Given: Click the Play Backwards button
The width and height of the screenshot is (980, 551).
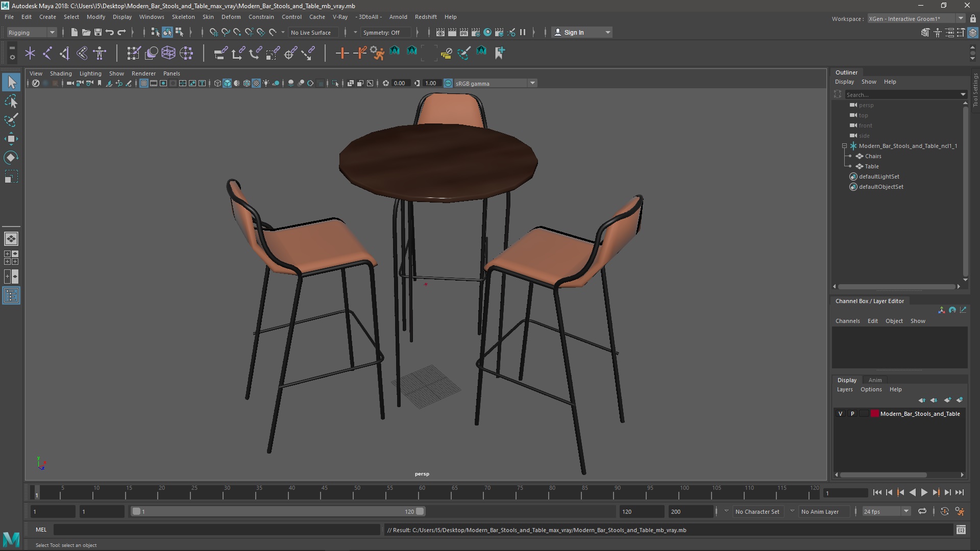Looking at the screenshot, I should (912, 492).
